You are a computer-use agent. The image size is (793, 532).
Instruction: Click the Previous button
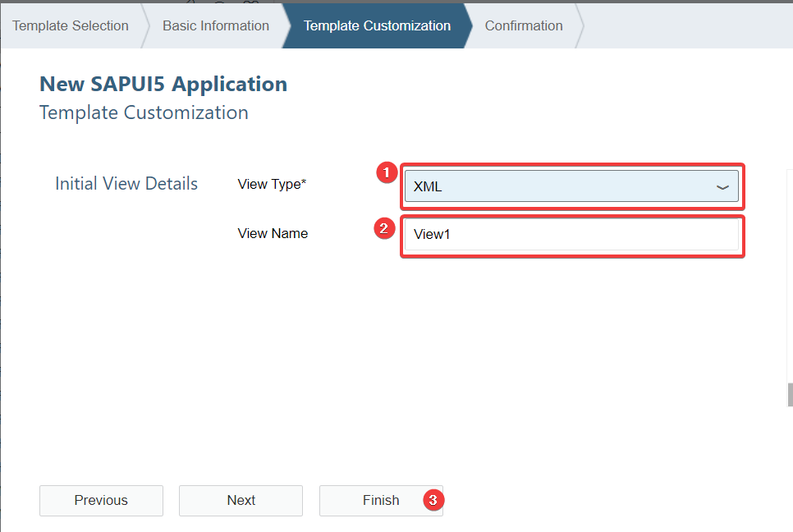point(101,501)
